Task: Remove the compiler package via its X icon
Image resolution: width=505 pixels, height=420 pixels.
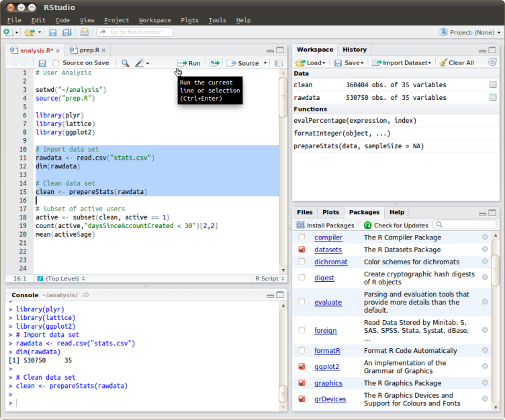Action: [485, 238]
